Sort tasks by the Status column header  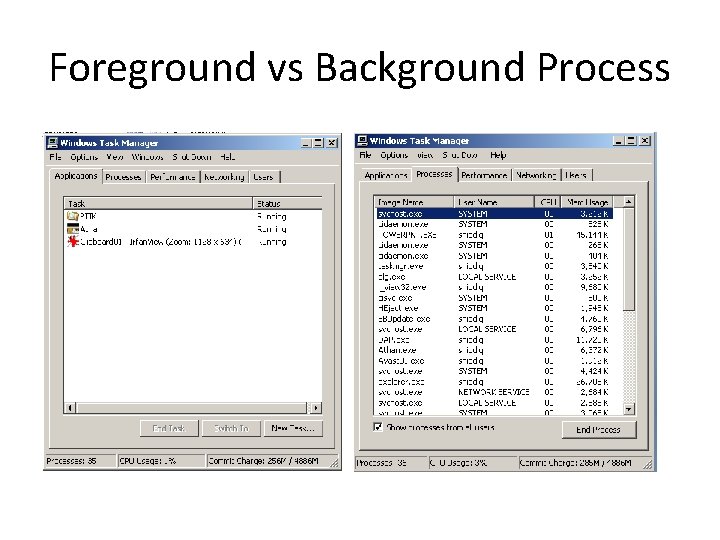287,203
